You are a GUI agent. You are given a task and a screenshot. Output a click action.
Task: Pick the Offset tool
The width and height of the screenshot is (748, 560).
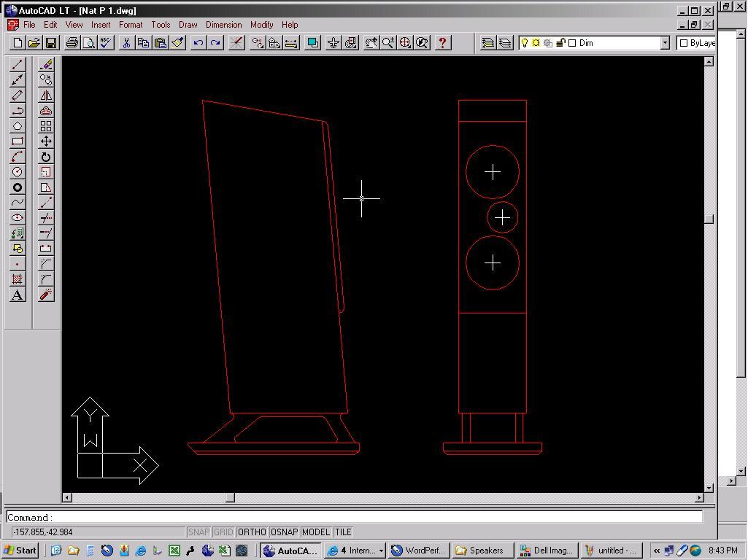coord(46,111)
